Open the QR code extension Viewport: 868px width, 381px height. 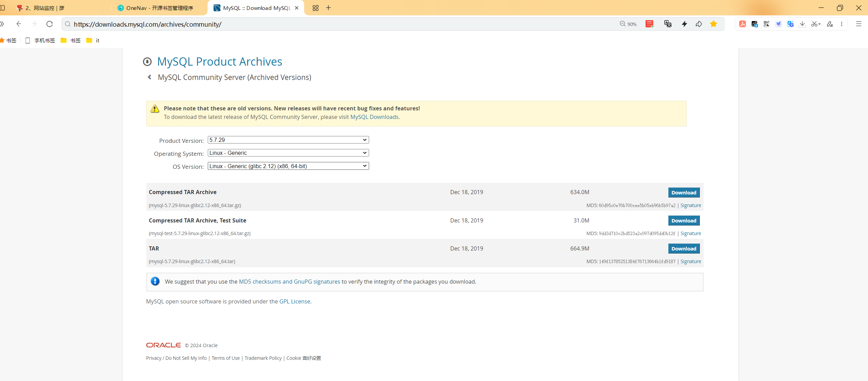[767, 24]
